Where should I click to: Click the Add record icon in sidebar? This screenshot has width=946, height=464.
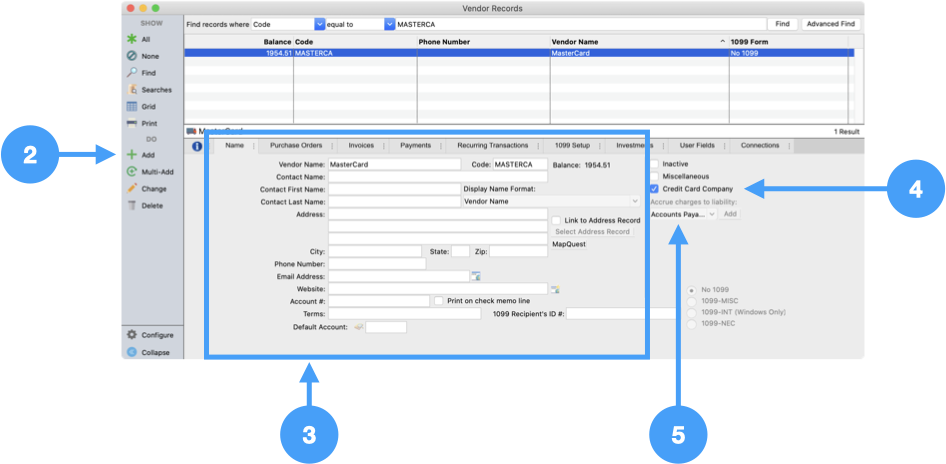pos(132,155)
